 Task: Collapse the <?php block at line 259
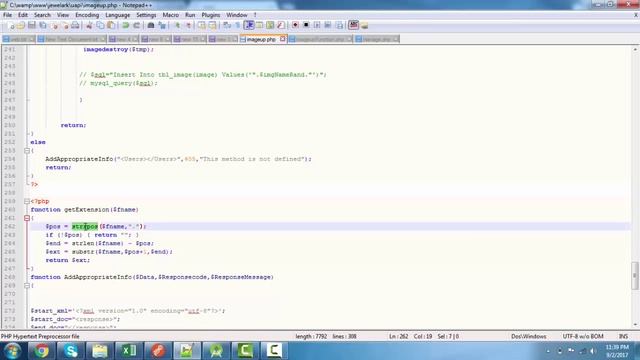pyautogui.click(x=27, y=201)
